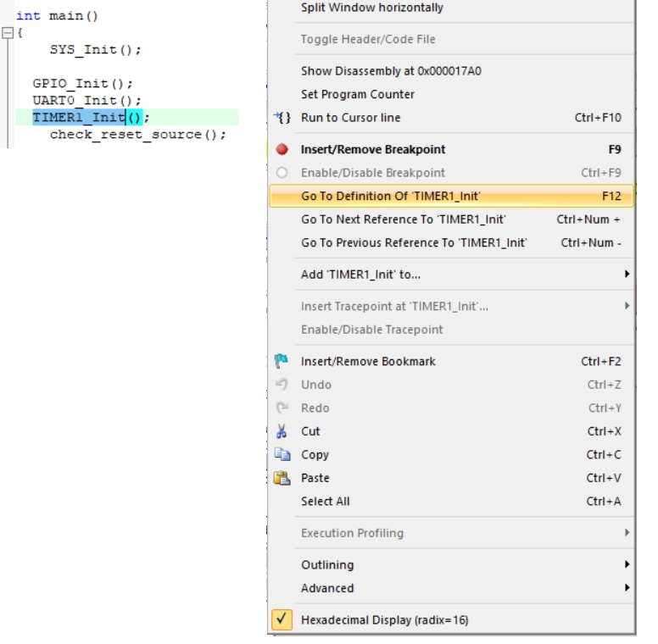Click the SYS_Init() call in code
The image size is (658, 644).
tap(95, 49)
